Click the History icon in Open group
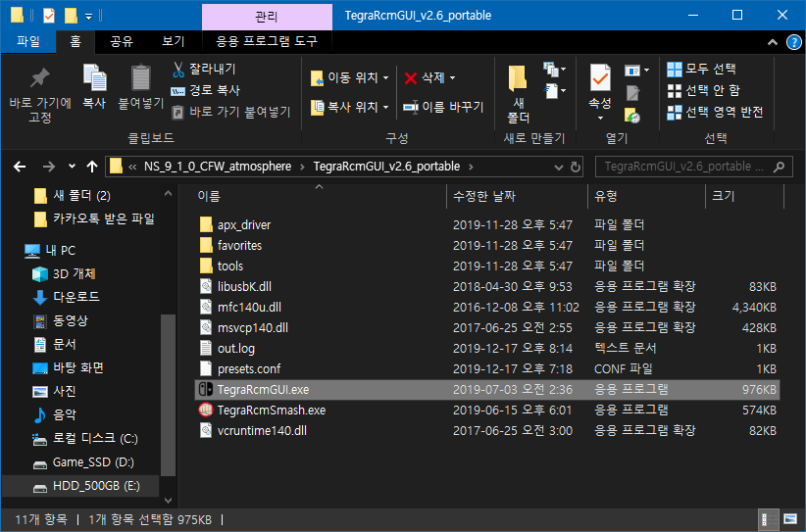 pyautogui.click(x=632, y=116)
